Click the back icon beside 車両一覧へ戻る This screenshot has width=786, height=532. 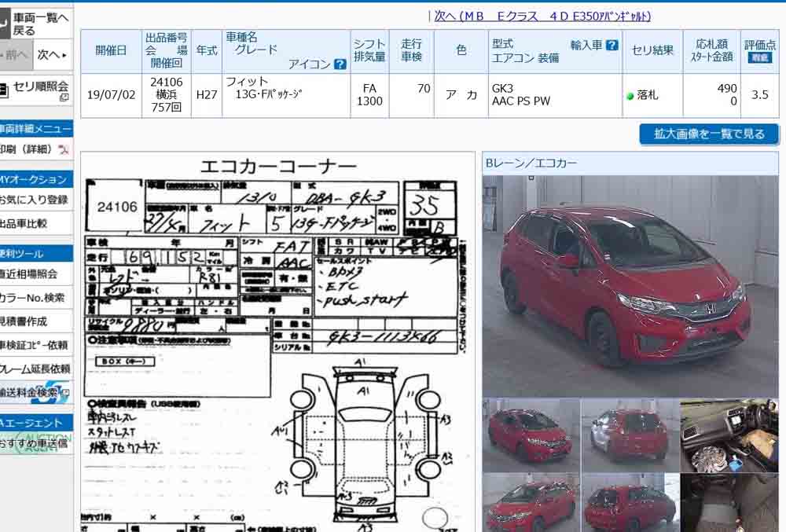[x=4, y=24]
